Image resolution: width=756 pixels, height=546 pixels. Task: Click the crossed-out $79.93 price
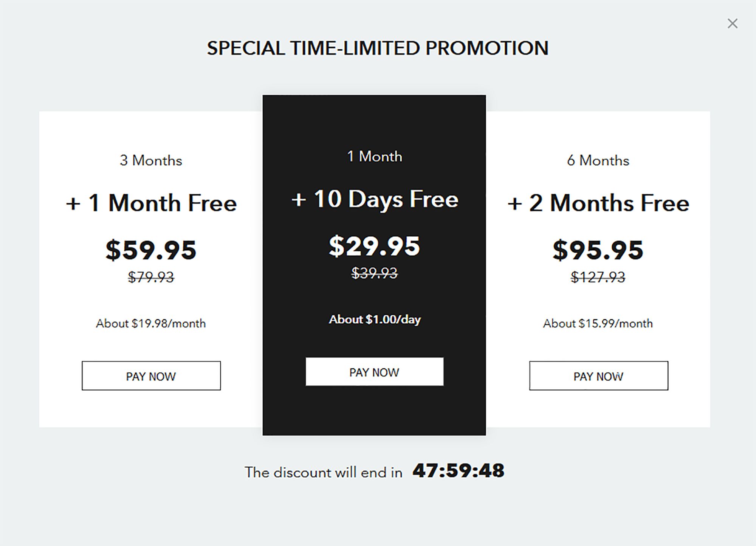coord(151,277)
